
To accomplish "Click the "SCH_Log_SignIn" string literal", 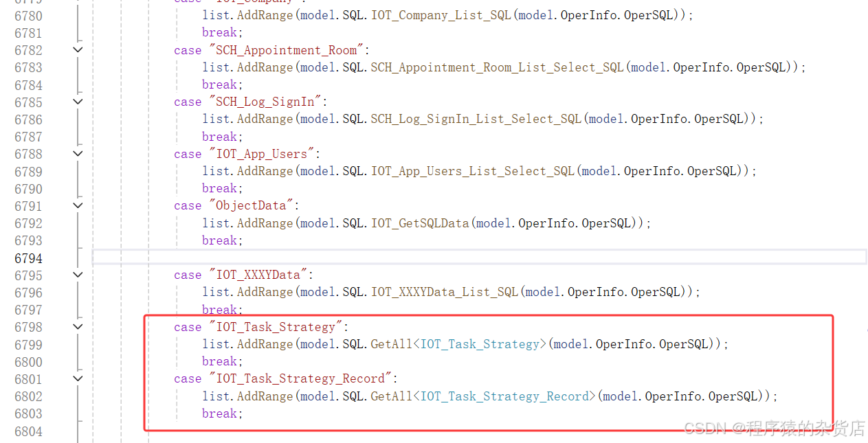I will [268, 102].
